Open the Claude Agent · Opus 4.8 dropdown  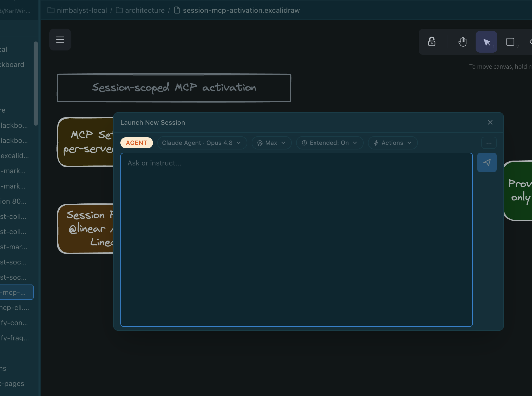coord(202,143)
